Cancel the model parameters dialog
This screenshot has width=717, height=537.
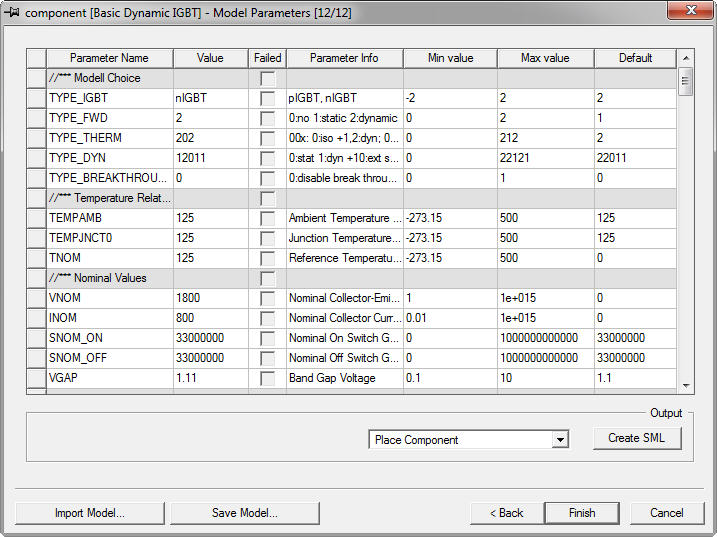pyautogui.click(x=666, y=513)
